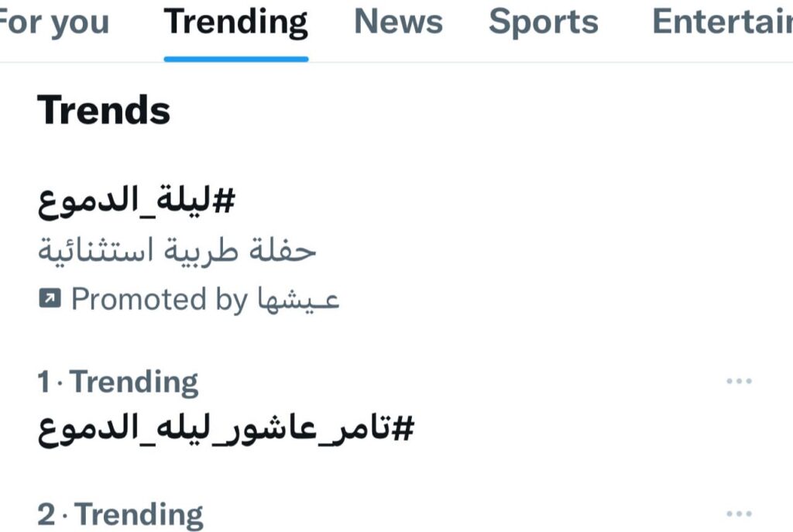Click the '2 · Trending' label
This screenshot has height=532, width=793.
coord(121,514)
